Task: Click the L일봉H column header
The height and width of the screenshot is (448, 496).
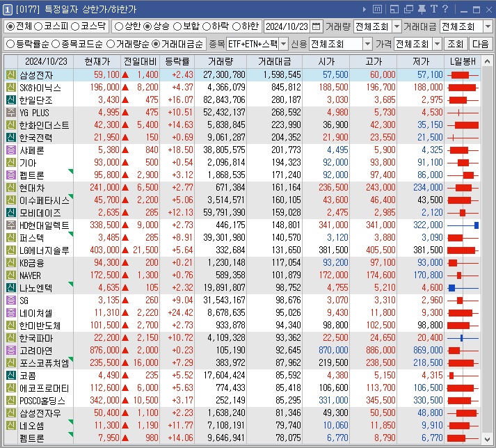Action: pos(463,61)
